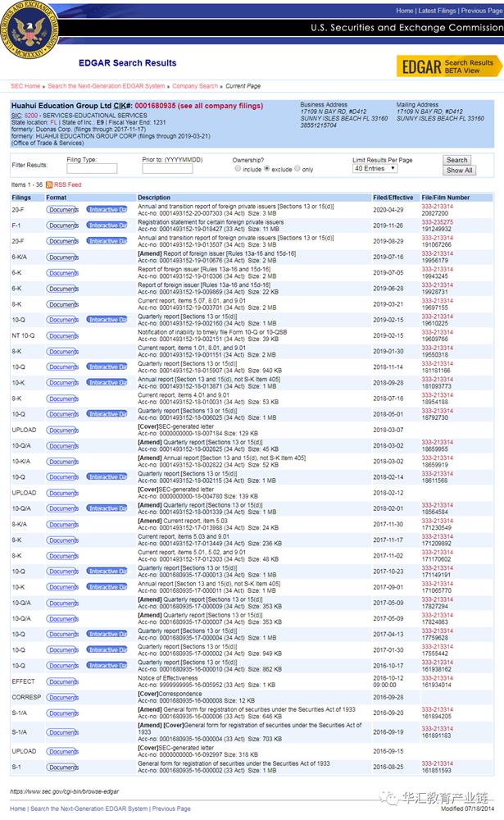Open Documents for UPLOAD filed 2018-03-07
This screenshot has width=504, height=820.
pyautogui.click(x=63, y=430)
